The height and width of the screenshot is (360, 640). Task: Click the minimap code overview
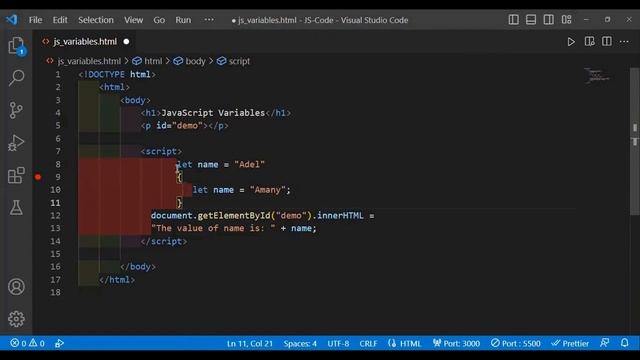pos(598,76)
